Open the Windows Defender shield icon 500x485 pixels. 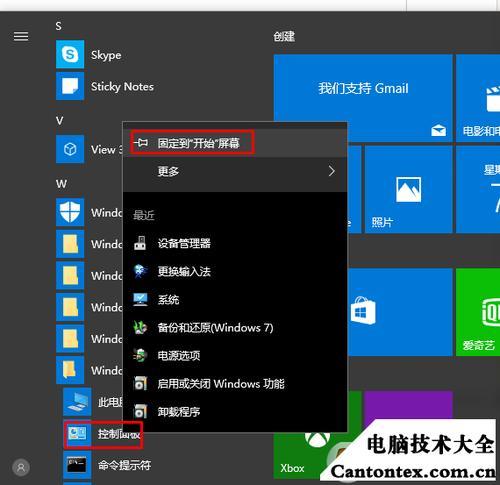point(70,212)
